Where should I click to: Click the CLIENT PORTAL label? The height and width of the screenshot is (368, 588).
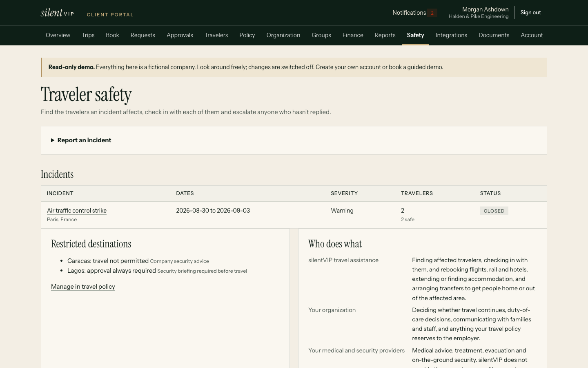(110, 15)
